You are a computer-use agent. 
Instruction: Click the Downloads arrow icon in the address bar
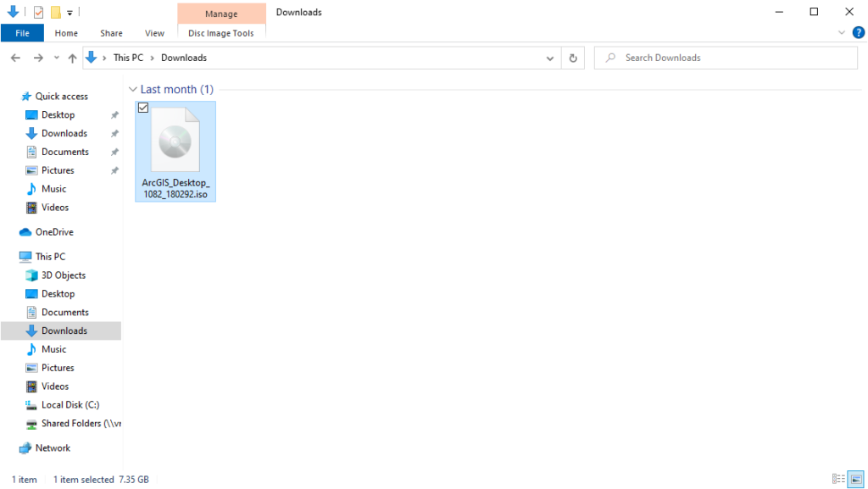pyautogui.click(x=92, y=57)
